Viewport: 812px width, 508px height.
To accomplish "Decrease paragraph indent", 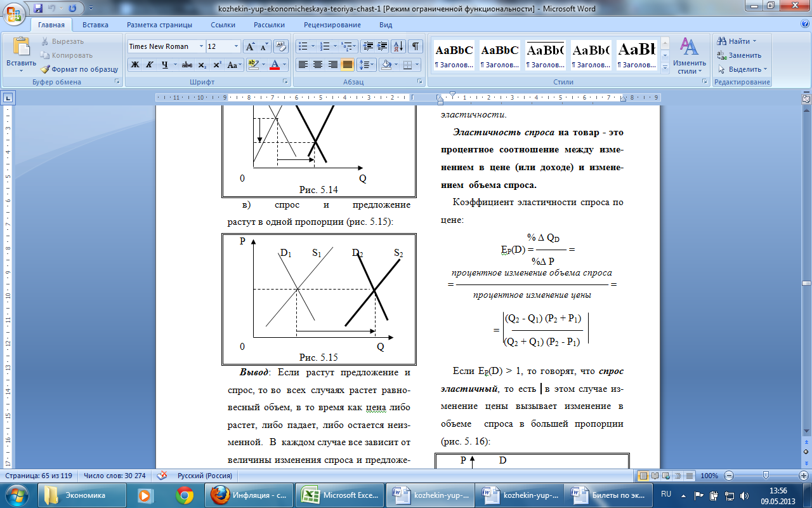I will (x=368, y=46).
